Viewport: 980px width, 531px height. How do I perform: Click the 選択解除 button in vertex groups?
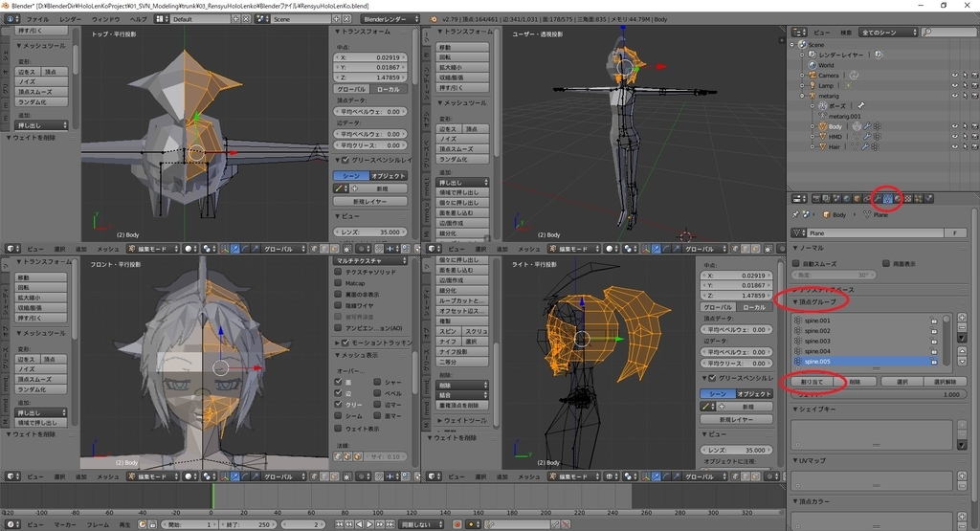(945, 382)
